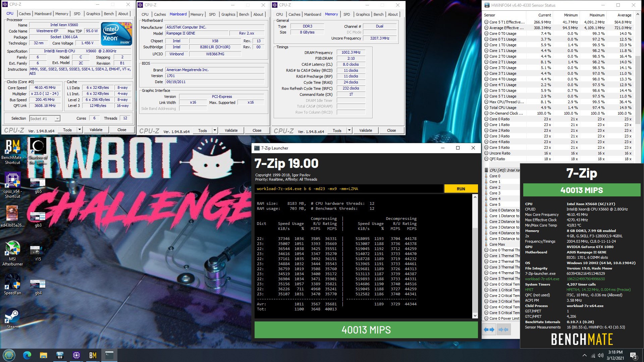Switch to BenchMate via taskbar icon
The width and height of the screenshot is (644, 362).
93,355
